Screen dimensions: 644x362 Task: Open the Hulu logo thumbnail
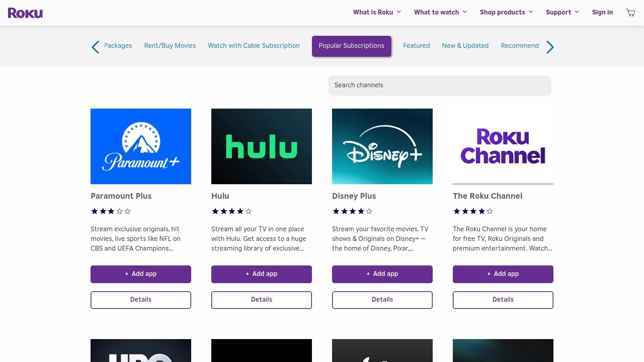(262, 146)
